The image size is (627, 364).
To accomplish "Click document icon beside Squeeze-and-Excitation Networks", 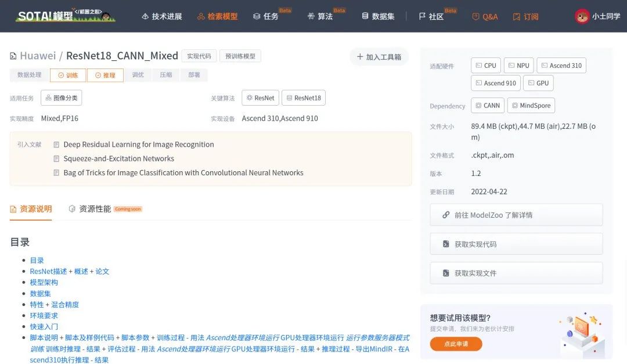I will click(x=56, y=159).
